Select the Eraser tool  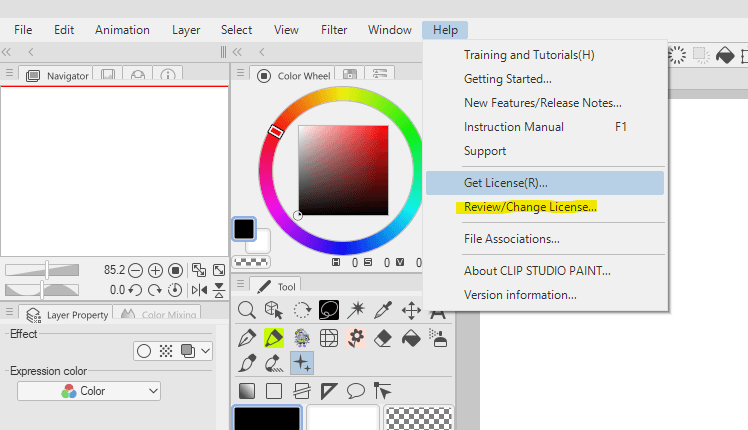point(383,338)
